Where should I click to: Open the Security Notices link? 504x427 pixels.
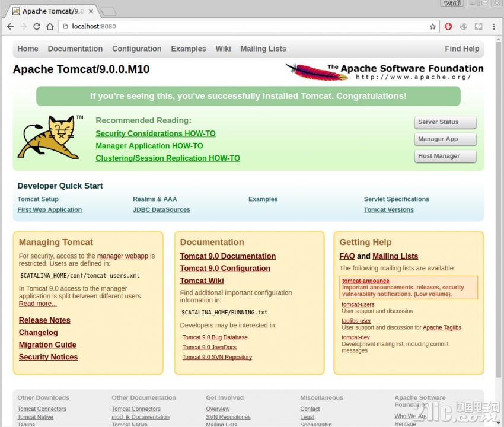pos(48,357)
